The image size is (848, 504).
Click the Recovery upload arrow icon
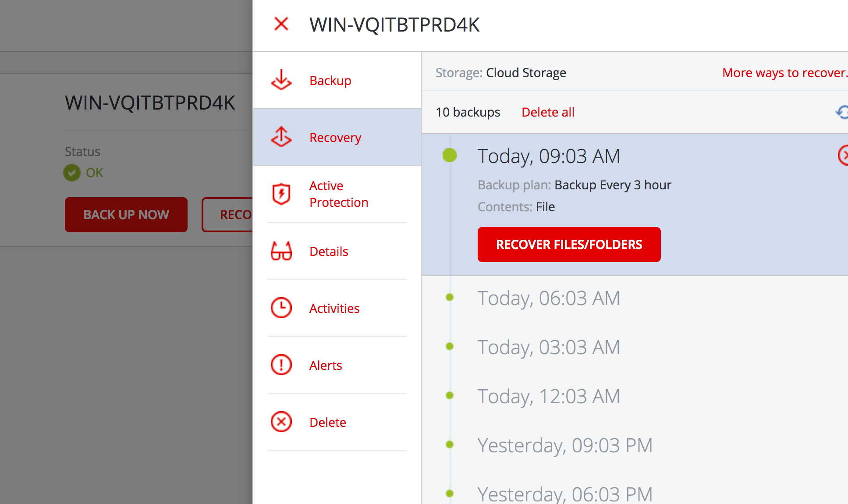tap(281, 137)
